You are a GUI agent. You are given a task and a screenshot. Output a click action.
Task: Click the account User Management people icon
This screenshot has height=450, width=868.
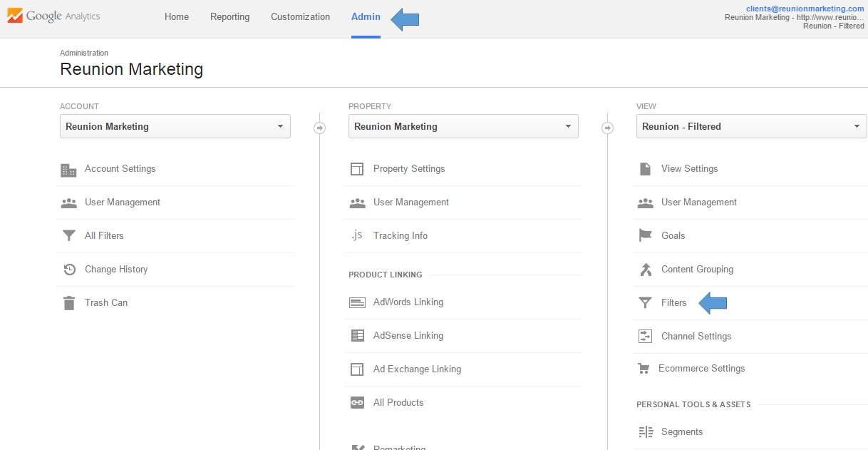(x=68, y=203)
